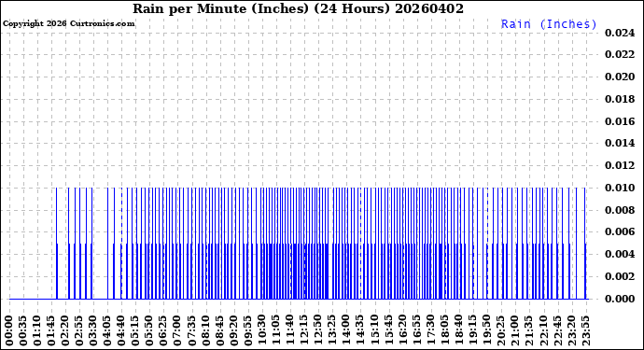Click the 05:50 time axis label

pyautogui.click(x=150, y=330)
